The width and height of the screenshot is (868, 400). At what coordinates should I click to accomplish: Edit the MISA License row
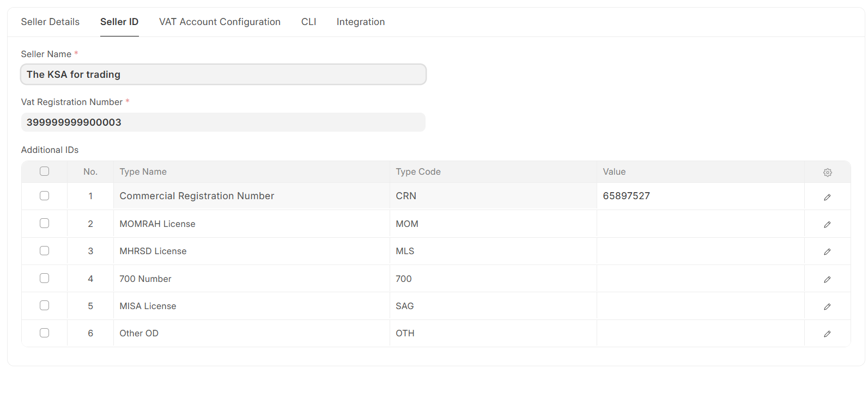tap(827, 306)
